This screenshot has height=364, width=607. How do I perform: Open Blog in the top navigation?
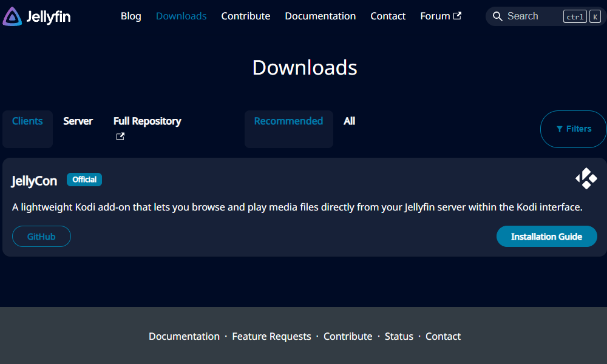click(131, 16)
